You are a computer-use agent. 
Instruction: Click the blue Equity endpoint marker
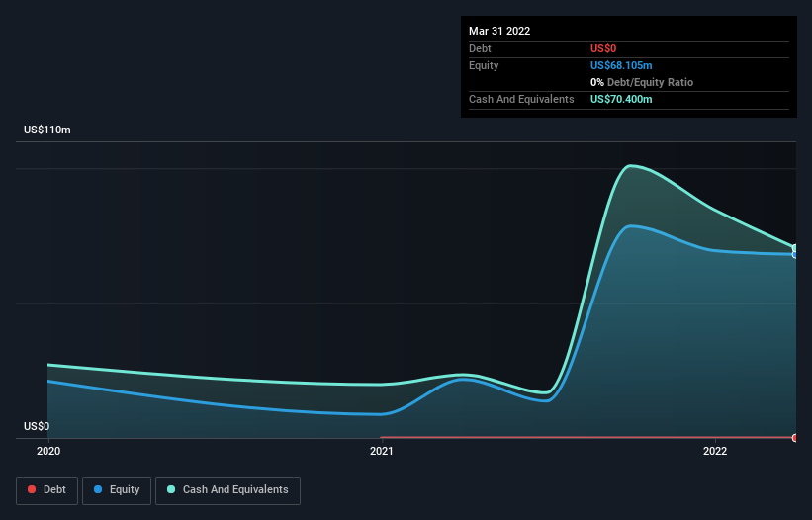point(795,255)
